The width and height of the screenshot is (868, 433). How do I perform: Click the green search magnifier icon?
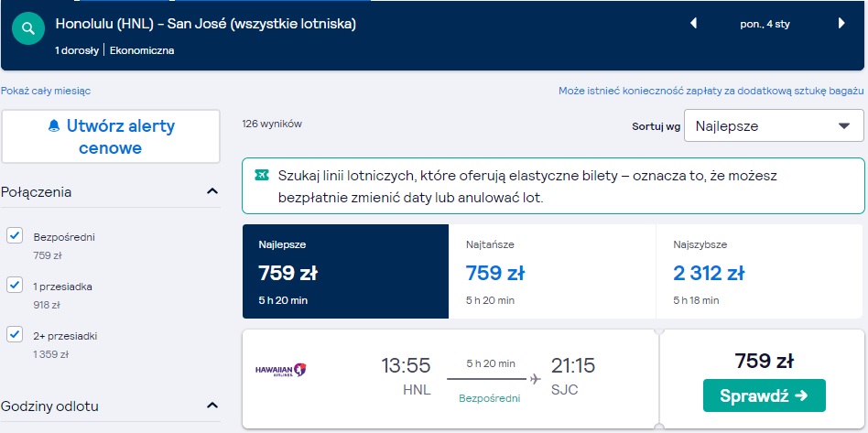tap(28, 28)
